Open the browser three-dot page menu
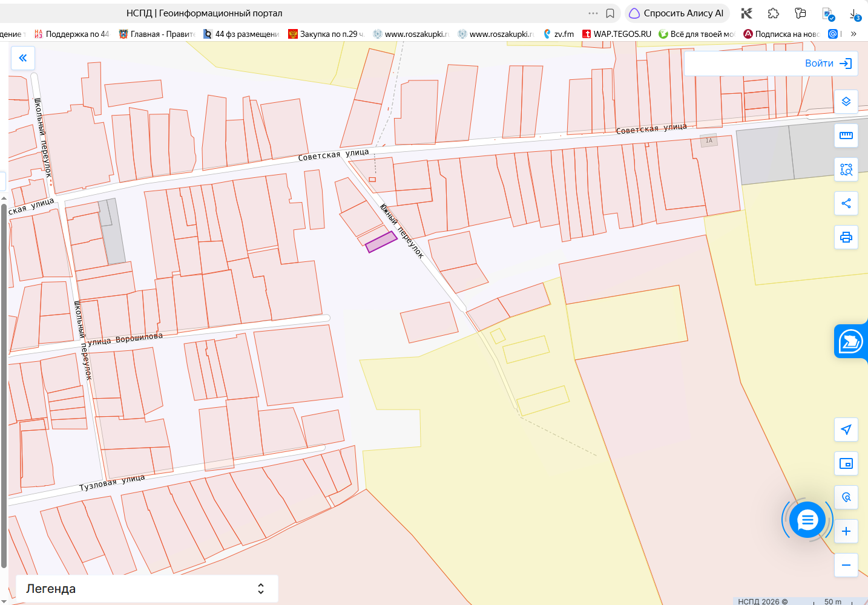This screenshot has height=605, width=868. 593,13
